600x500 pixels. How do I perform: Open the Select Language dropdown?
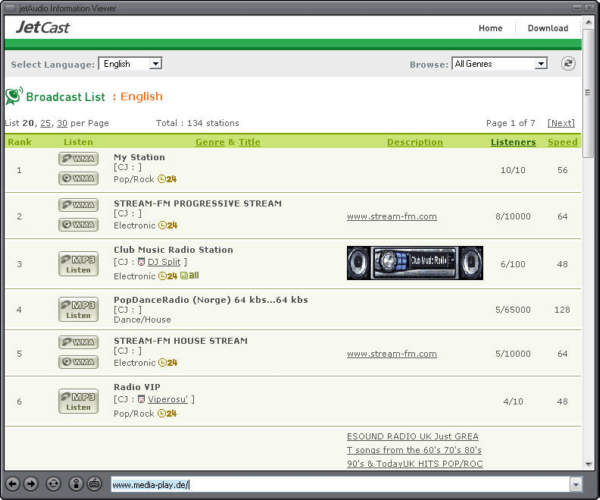point(130,64)
